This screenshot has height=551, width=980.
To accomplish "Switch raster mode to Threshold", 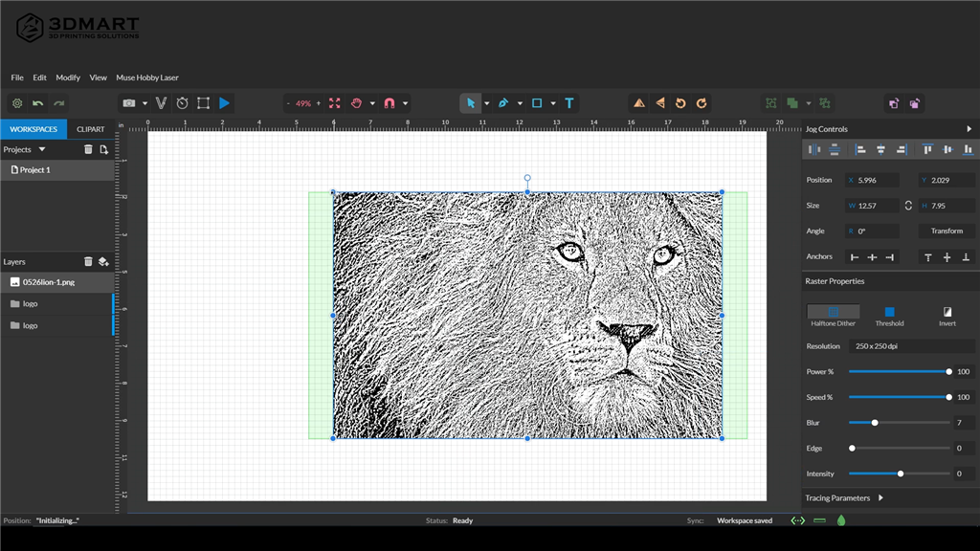I will (x=889, y=312).
